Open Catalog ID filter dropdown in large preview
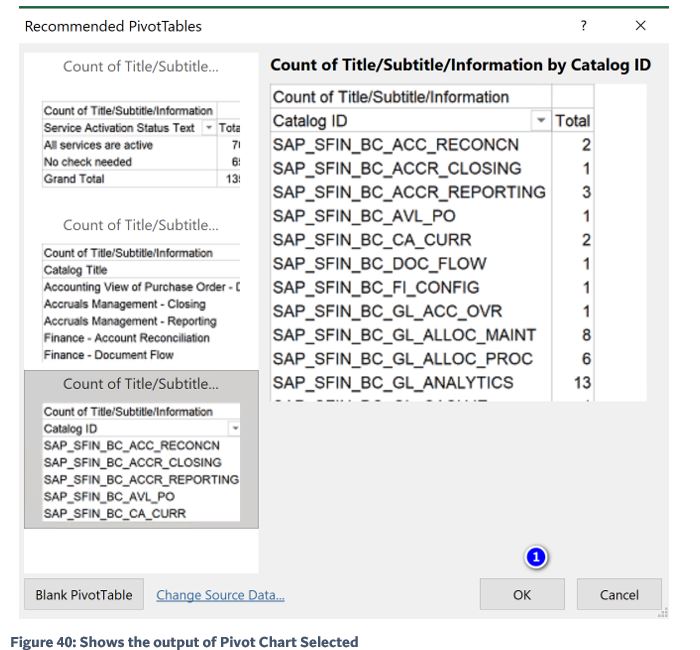 click(x=541, y=120)
